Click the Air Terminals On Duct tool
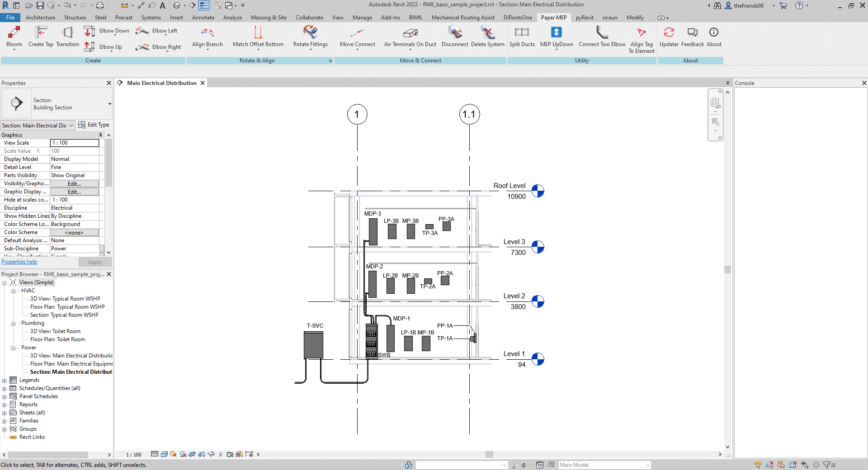The height and width of the screenshot is (470, 868). (410, 33)
